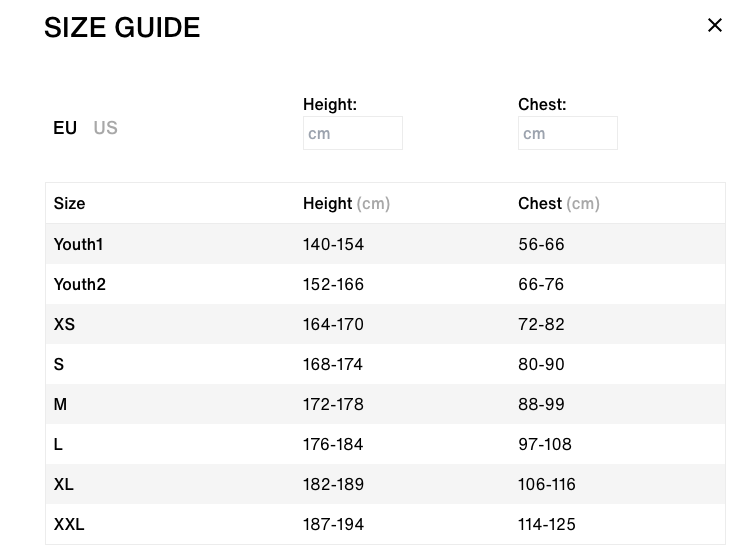Select the S size row label

[59, 364]
